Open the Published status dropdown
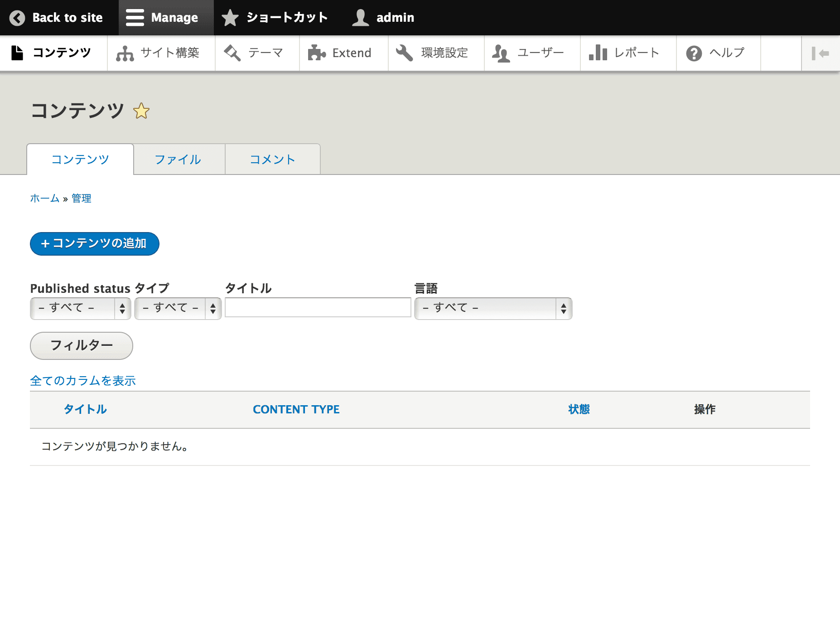 [x=81, y=309]
